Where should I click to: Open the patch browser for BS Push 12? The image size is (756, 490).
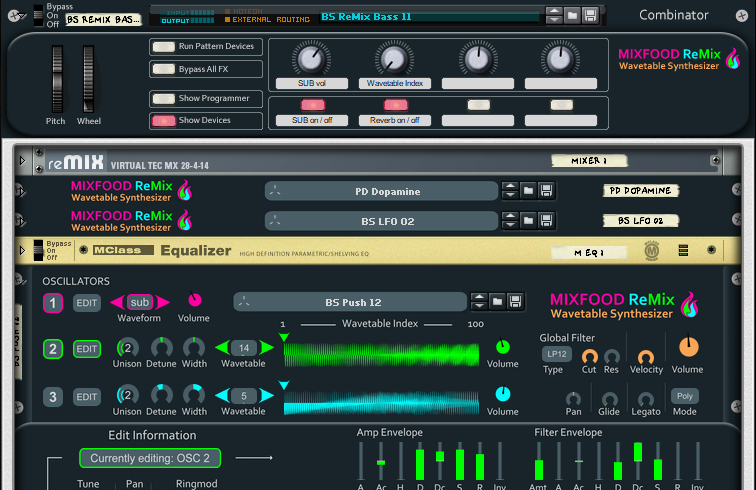[497, 302]
